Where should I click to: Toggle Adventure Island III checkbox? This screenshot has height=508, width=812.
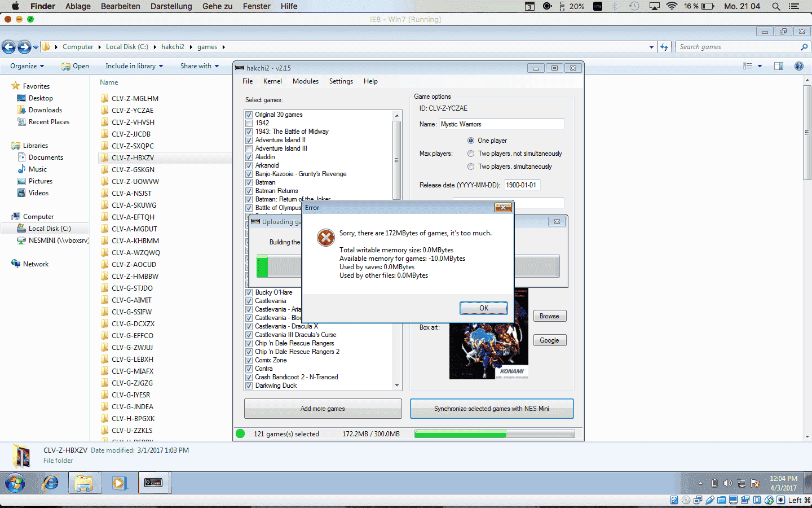tap(249, 148)
